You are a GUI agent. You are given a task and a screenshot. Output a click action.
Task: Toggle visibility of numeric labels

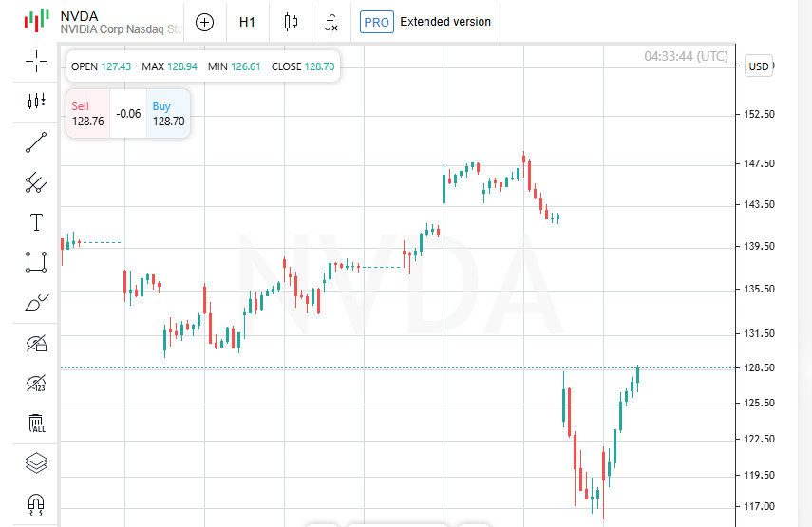36,384
